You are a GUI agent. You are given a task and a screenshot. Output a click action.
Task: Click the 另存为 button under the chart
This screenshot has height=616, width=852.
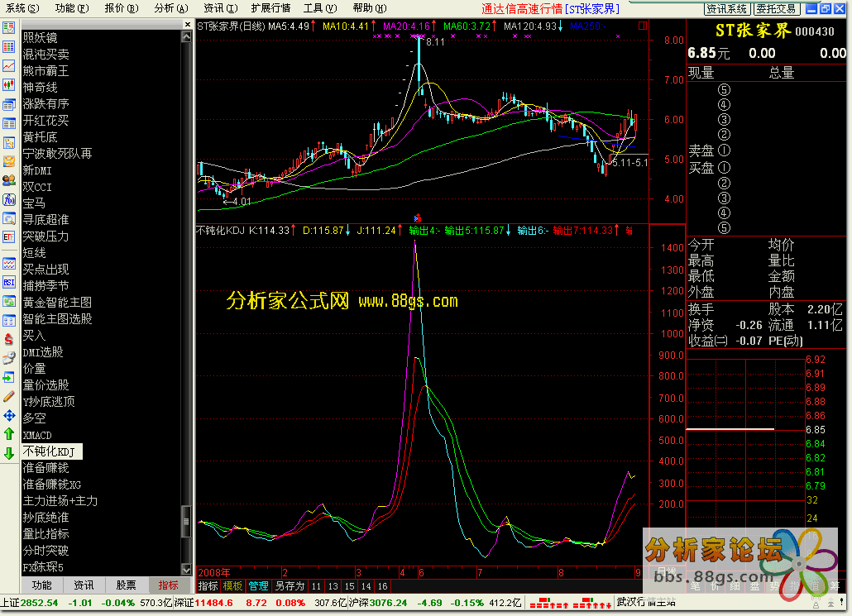289,586
